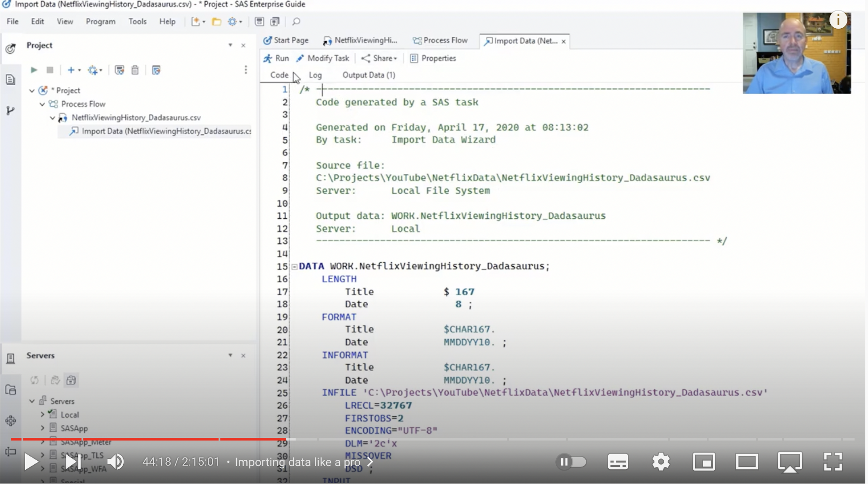The height and width of the screenshot is (484, 868).
Task: Expand the Local server node
Action: click(x=43, y=415)
